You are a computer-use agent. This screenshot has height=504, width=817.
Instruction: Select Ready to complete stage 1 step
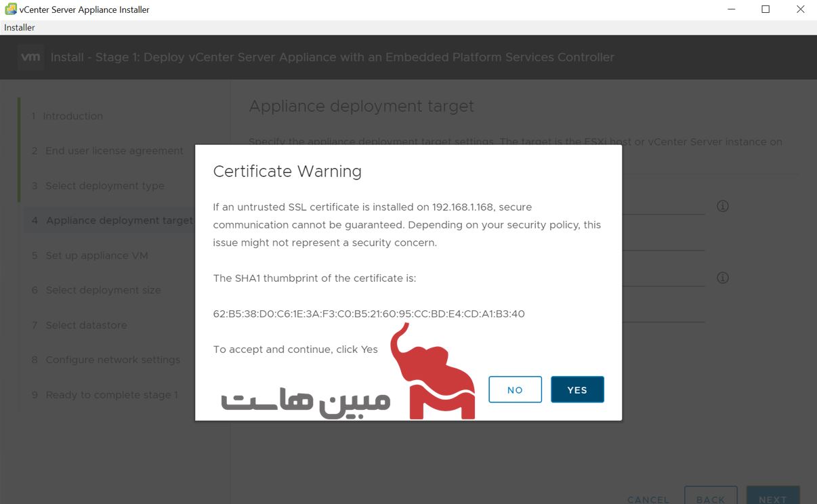[111, 395]
